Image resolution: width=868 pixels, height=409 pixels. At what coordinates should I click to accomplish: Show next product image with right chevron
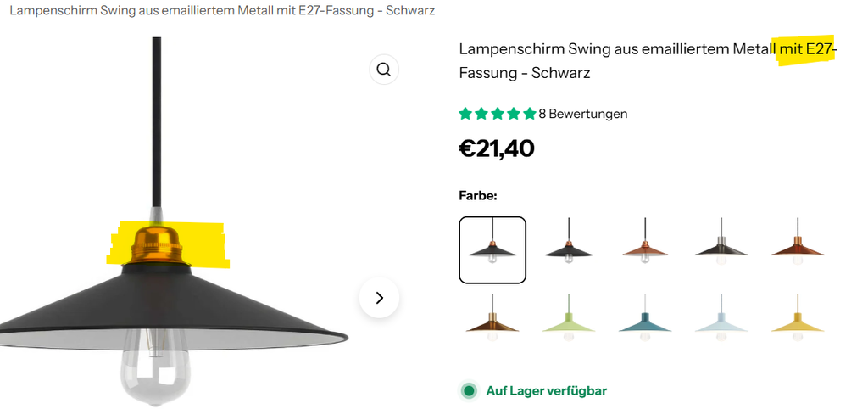click(x=379, y=298)
